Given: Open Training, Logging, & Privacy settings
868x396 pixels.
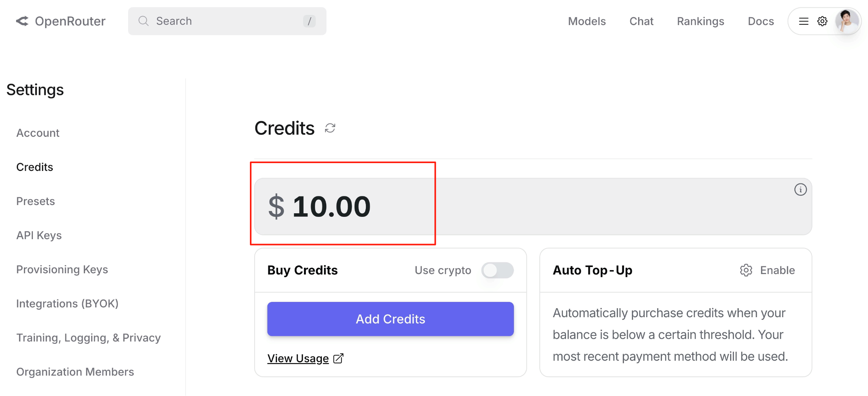Looking at the screenshot, I should click(89, 338).
